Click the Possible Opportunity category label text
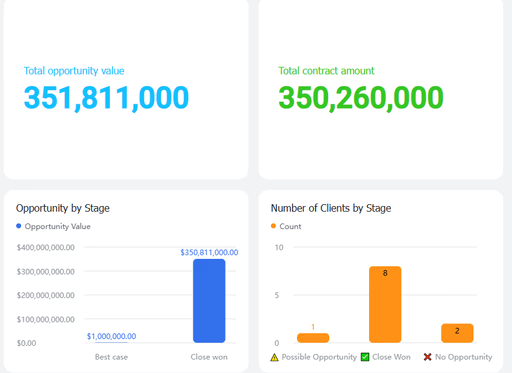The width and height of the screenshot is (512, 373). coord(319,357)
